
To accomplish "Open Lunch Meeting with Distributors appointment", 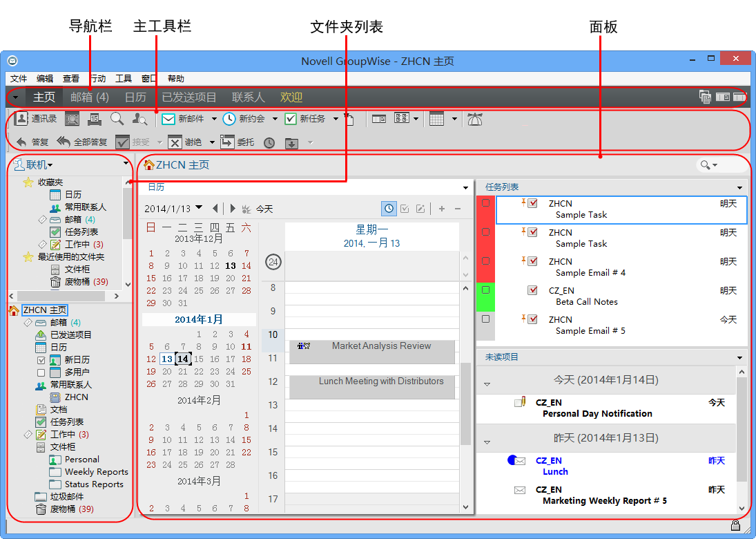I will click(x=371, y=387).
